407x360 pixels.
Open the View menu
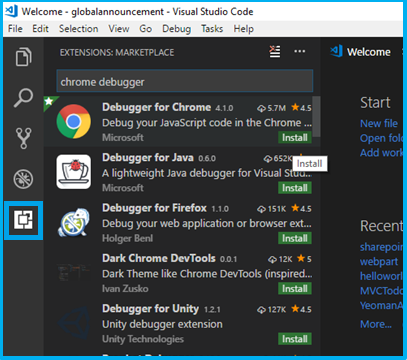point(119,29)
